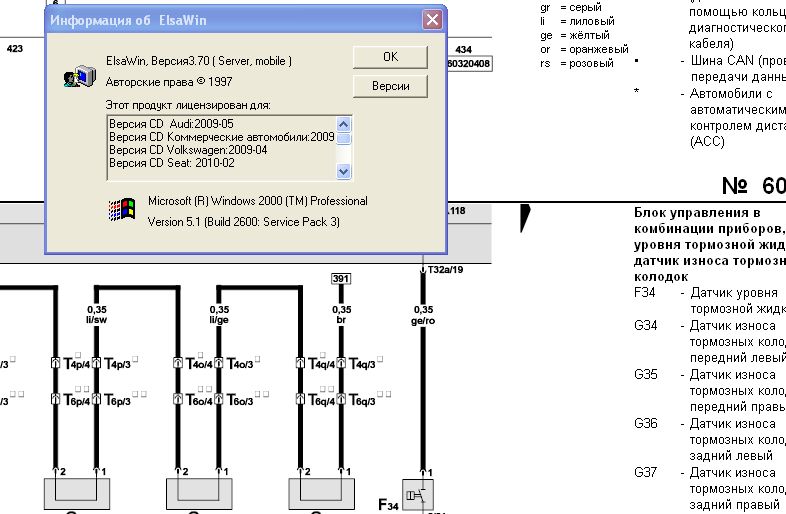786x514 pixels.
Task: Click "Авторские права © 1997" text
Action: 169,82
